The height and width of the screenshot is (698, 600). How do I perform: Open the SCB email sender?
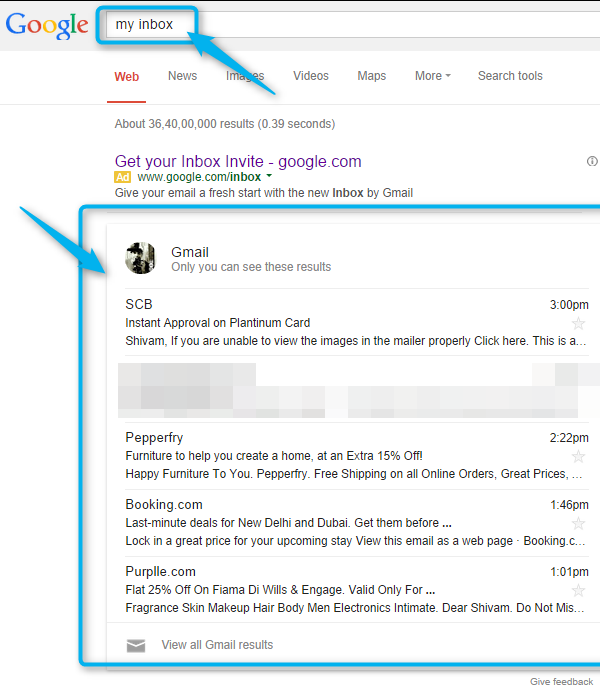click(x=139, y=304)
